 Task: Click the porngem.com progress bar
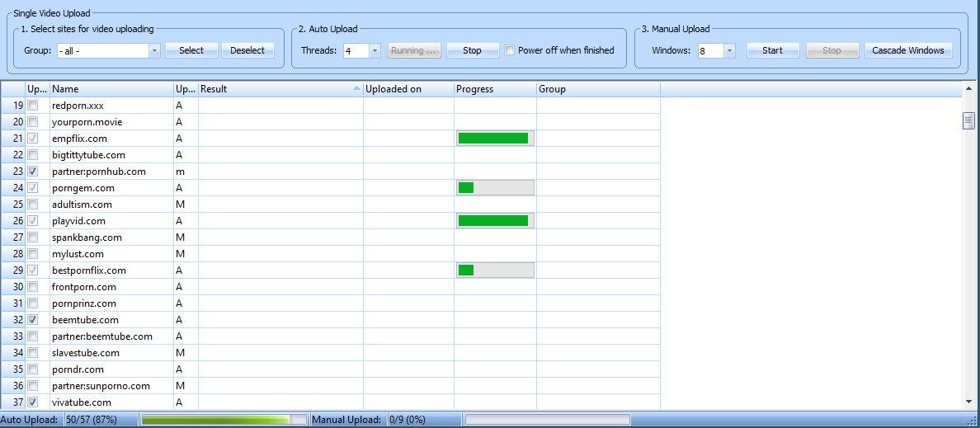coord(495,188)
